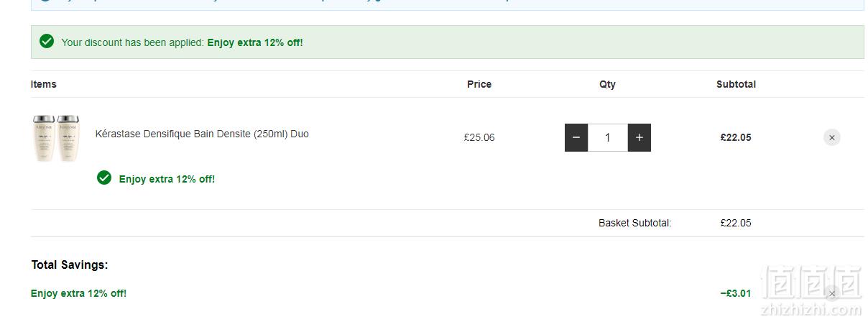Screen dimensions: 868x322
Task: Click the Total Savings heading
Action: coord(70,264)
